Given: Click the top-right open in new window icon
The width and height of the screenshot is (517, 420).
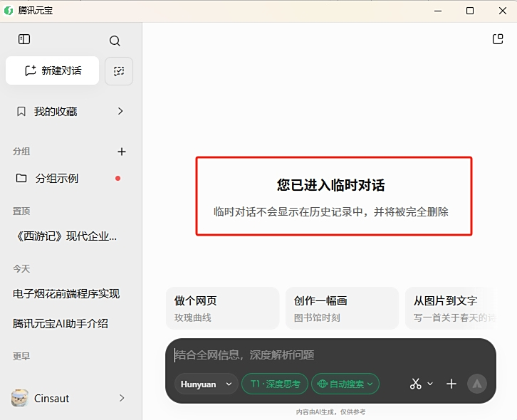Looking at the screenshot, I should (x=498, y=39).
